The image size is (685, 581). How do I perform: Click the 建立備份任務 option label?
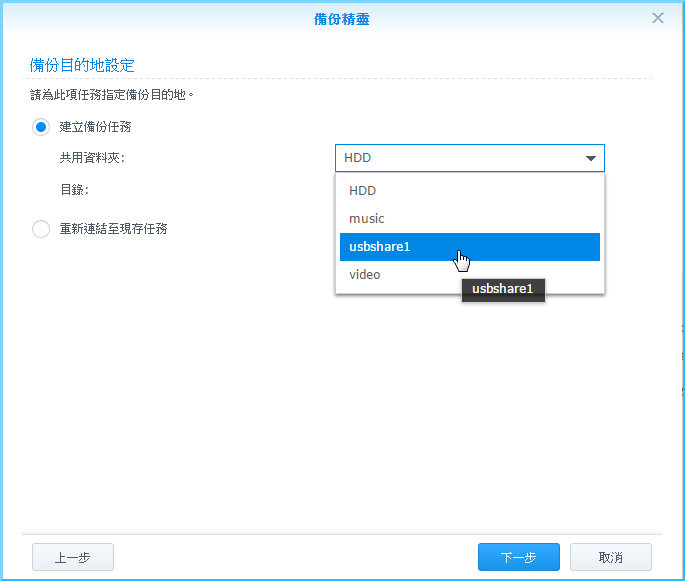(96, 127)
